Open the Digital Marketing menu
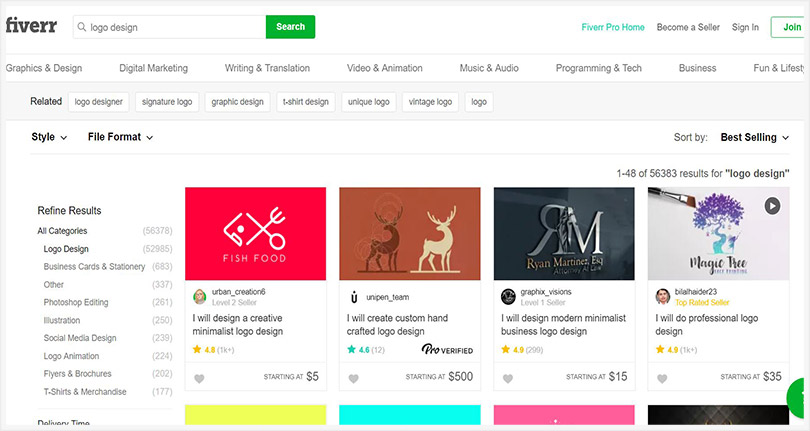 tap(153, 68)
